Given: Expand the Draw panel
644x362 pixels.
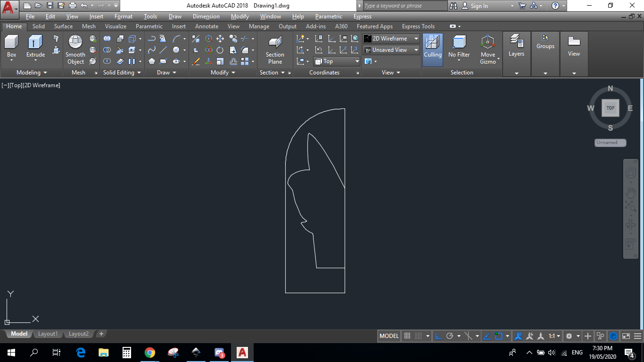Looking at the screenshot, I should click(166, 73).
